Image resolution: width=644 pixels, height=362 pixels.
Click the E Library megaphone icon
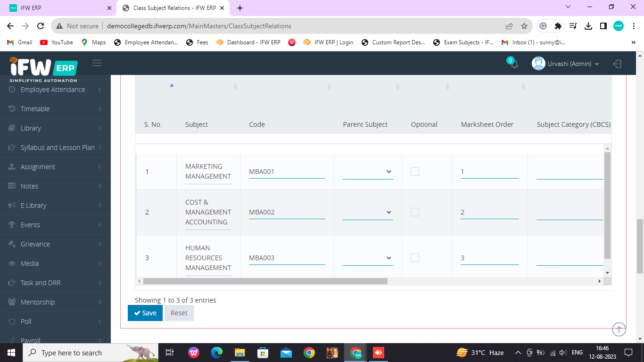[12, 206]
